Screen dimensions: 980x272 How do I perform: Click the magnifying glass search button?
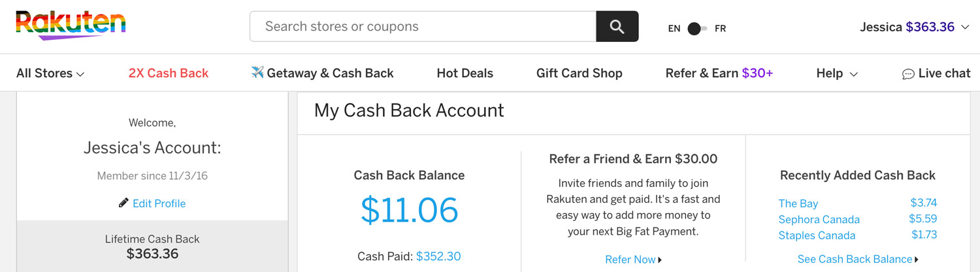click(617, 26)
